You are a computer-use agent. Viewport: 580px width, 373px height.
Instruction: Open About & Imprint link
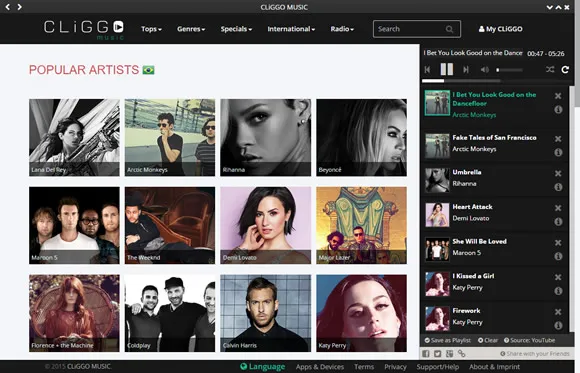[x=494, y=367]
